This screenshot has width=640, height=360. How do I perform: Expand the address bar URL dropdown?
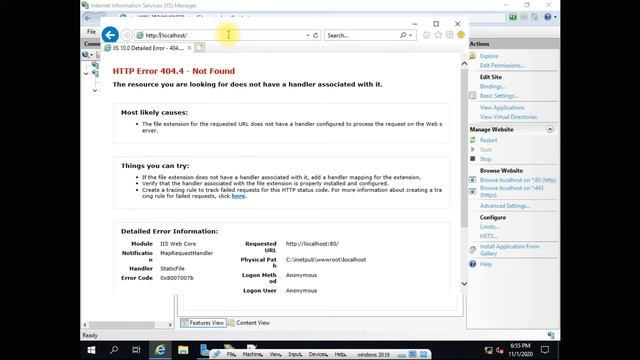coord(308,36)
